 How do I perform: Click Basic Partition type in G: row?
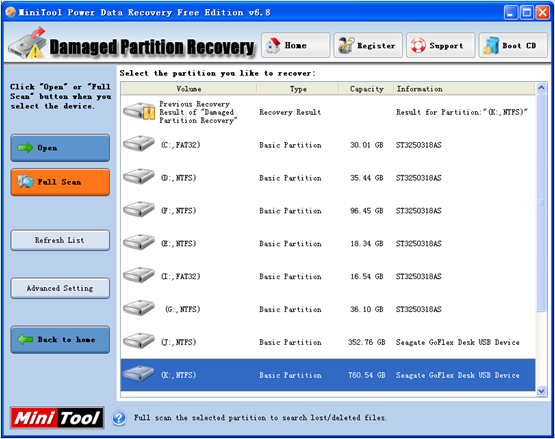[x=290, y=309]
